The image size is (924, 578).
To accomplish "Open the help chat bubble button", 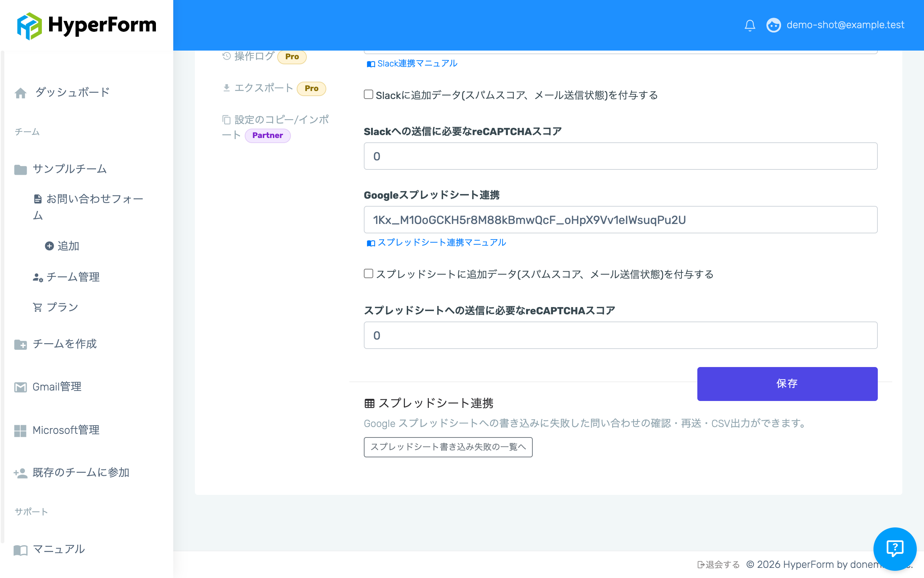I will coord(895,549).
